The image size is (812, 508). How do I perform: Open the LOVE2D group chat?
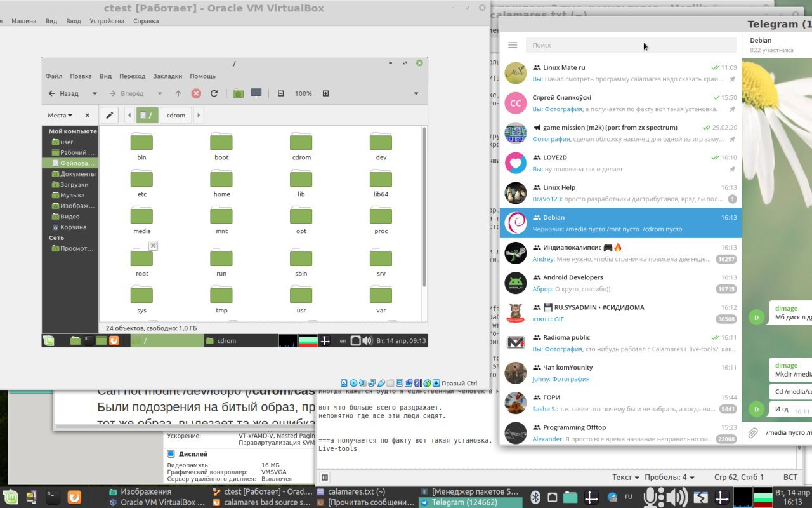621,163
